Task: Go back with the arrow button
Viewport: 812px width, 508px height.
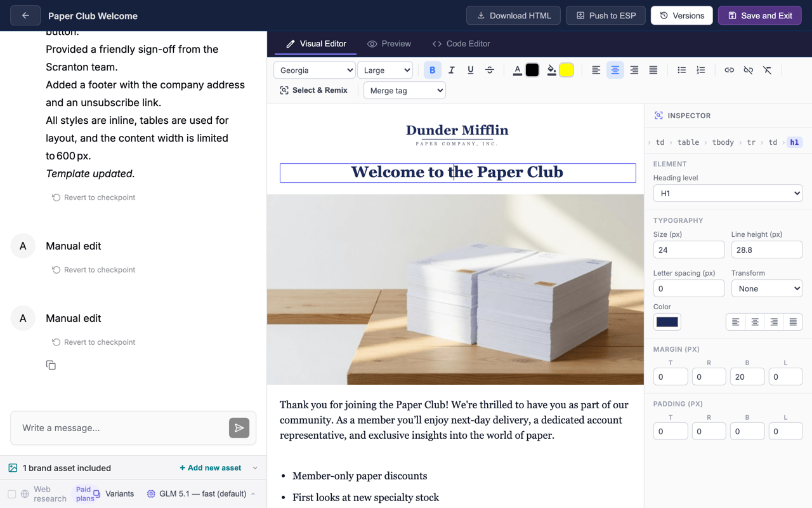Action: point(25,15)
